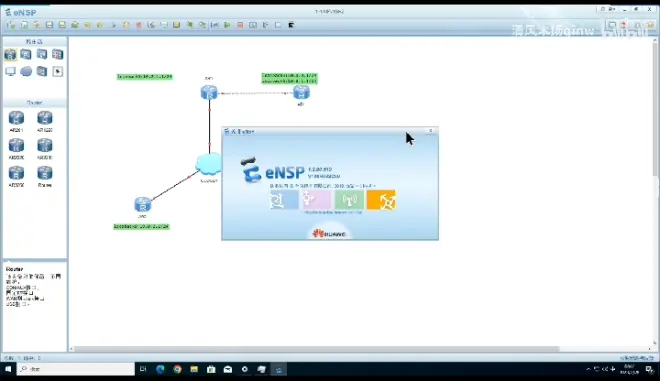
Task: Open Microsoft Store from taskbar
Action: (x=211, y=369)
